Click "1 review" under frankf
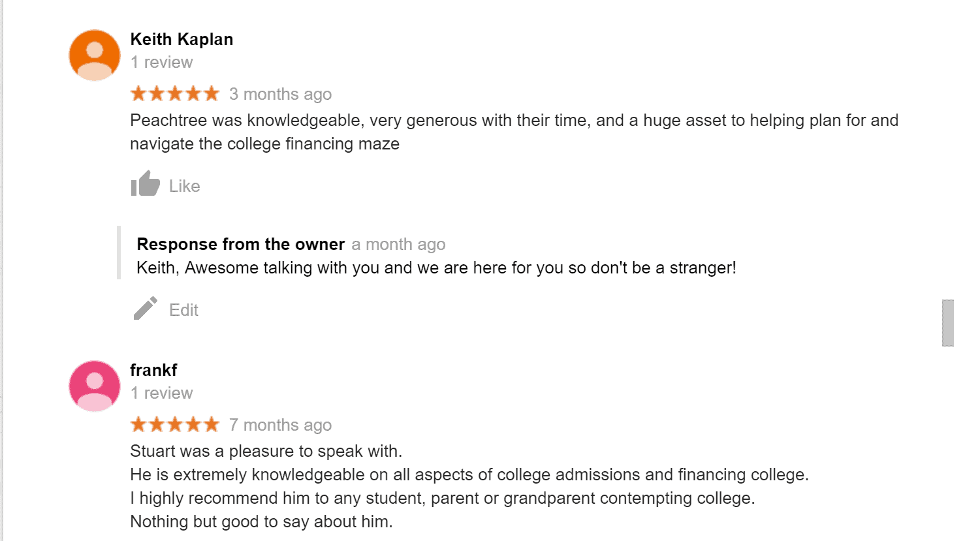Image resolution: width=980 pixels, height=541 pixels. tap(161, 394)
